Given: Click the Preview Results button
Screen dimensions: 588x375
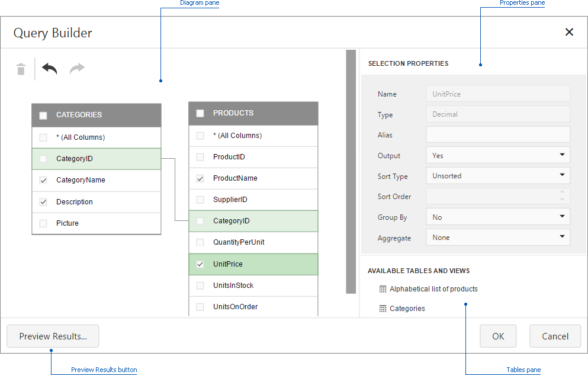Looking at the screenshot, I should 53,336.
